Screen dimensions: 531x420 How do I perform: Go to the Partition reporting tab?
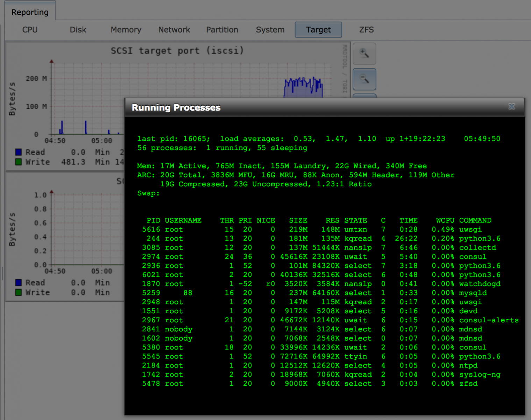click(x=222, y=30)
